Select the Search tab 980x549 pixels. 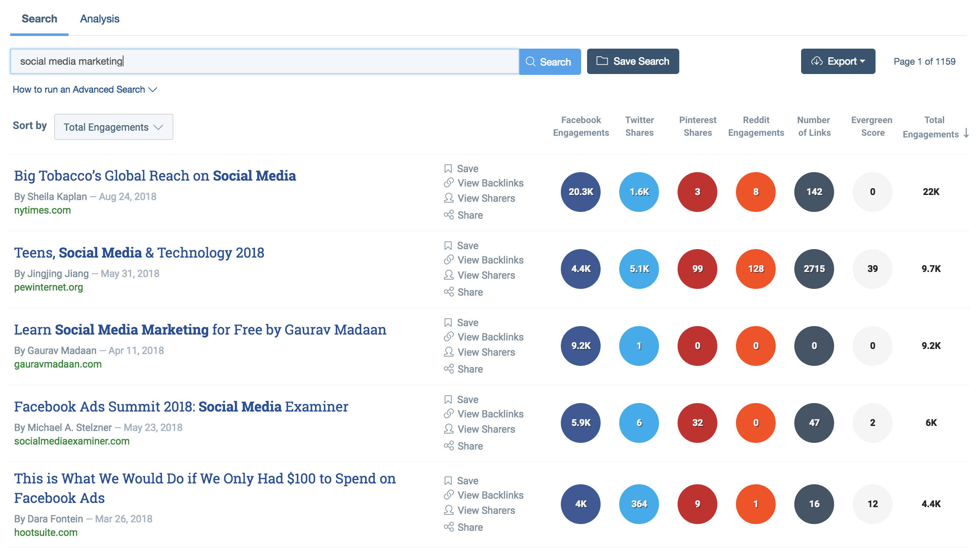point(39,19)
